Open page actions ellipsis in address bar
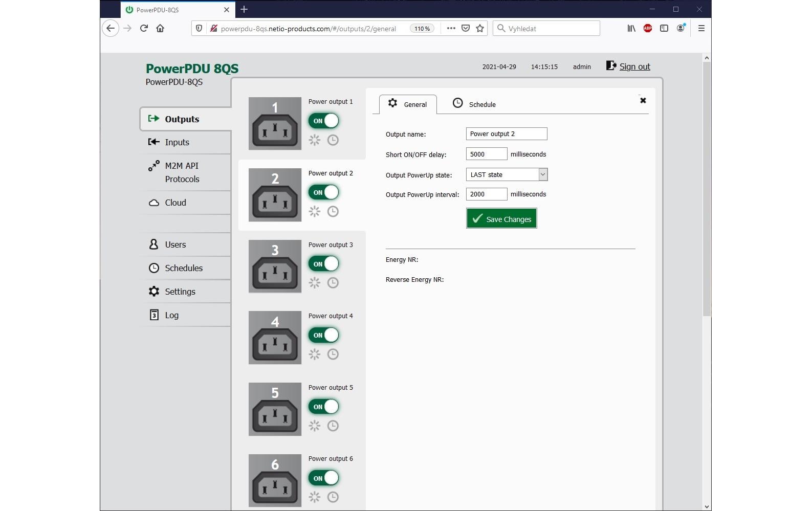 coord(451,29)
